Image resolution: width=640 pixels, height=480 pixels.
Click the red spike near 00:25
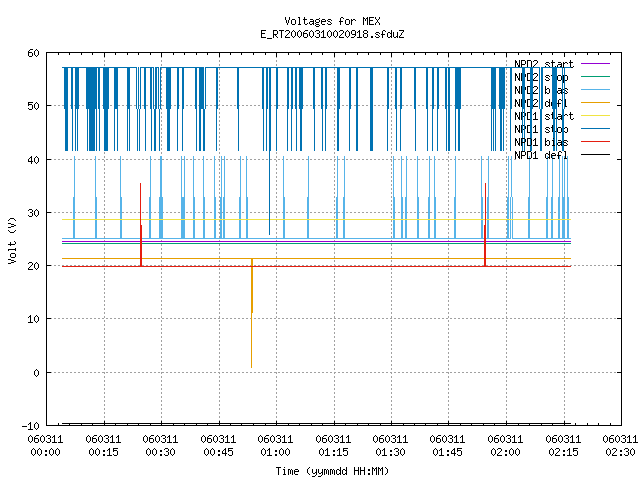tap(141, 224)
